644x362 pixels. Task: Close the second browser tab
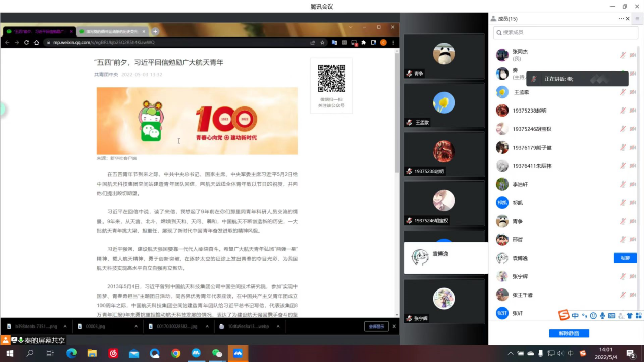[x=144, y=31]
